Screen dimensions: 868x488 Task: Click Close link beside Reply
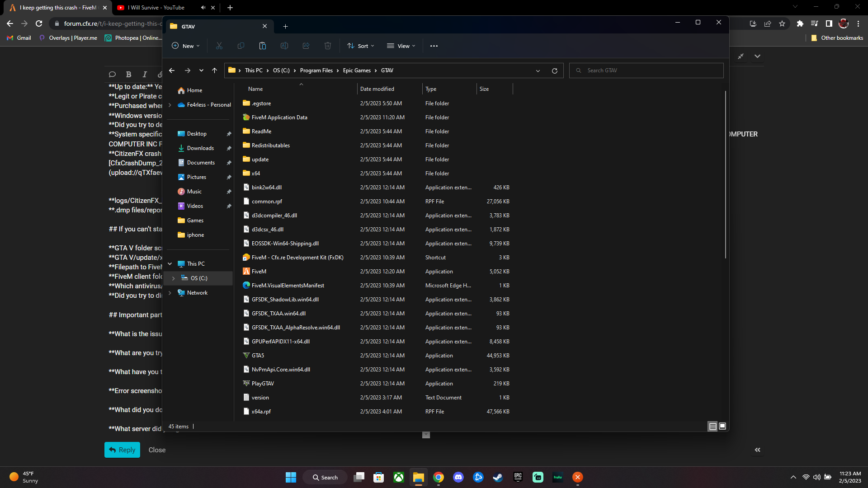coord(157,450)
